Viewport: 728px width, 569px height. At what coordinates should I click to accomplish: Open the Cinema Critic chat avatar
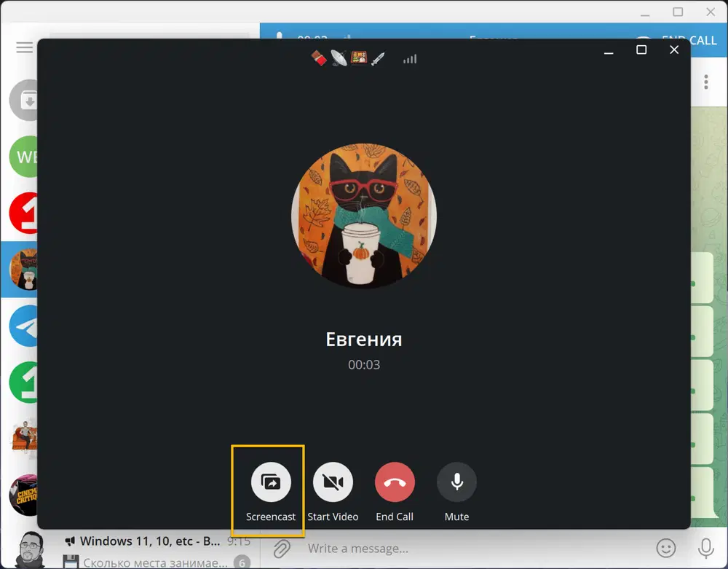coord(23,495)
